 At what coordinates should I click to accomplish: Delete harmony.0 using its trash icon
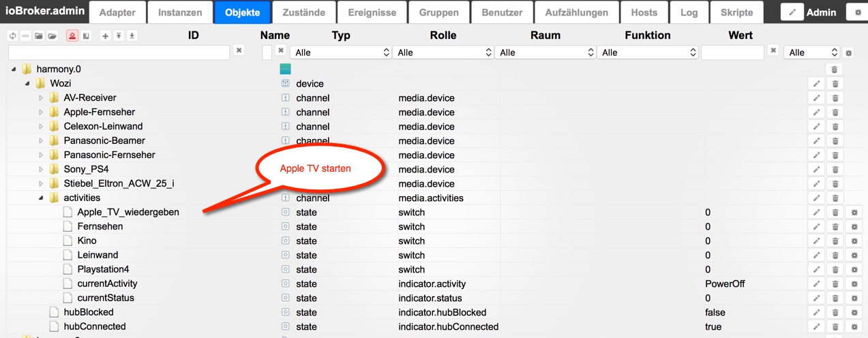[x=835, y=70]
